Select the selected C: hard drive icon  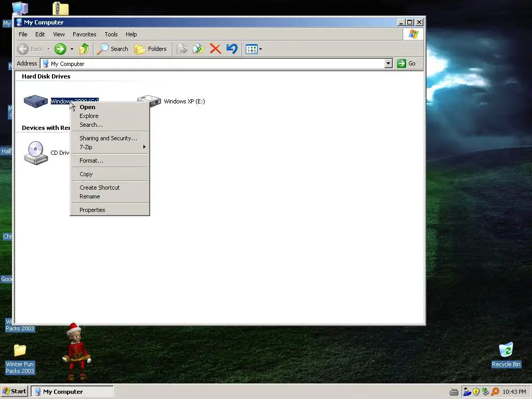36,101
